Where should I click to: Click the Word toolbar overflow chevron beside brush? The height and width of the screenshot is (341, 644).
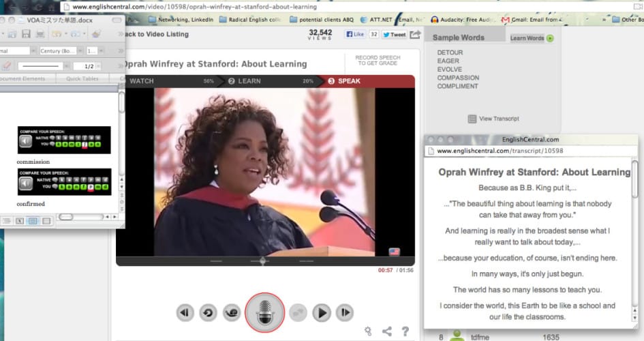121,33
